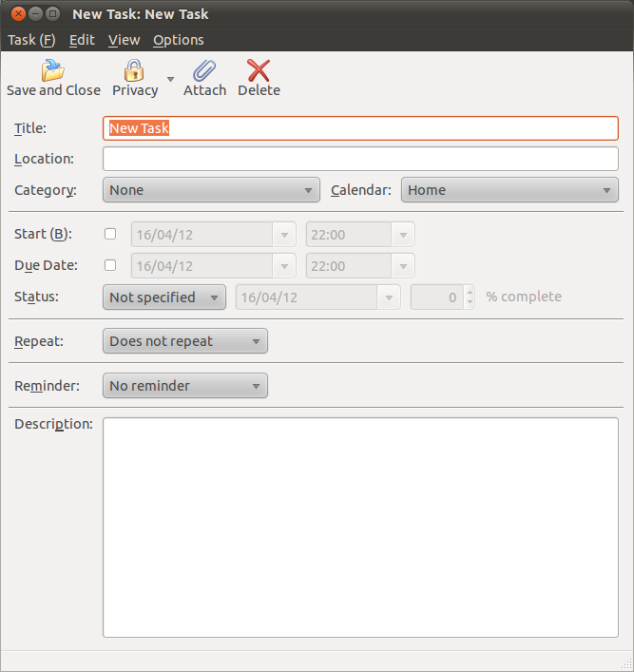Open the Task menu
Screen dimensions: 634x672
[x=31, y=40]
